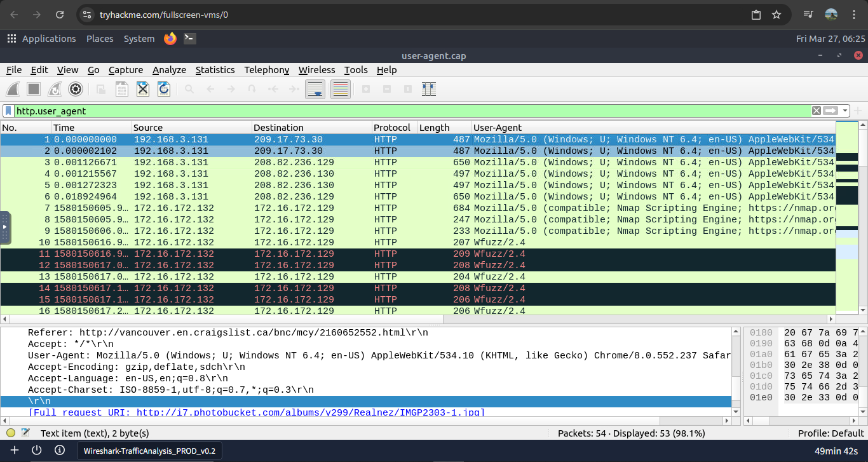This screenshot has height=462, width=868.
Task: Toggle the left side panel handle
Action: [x=4, y=227]
